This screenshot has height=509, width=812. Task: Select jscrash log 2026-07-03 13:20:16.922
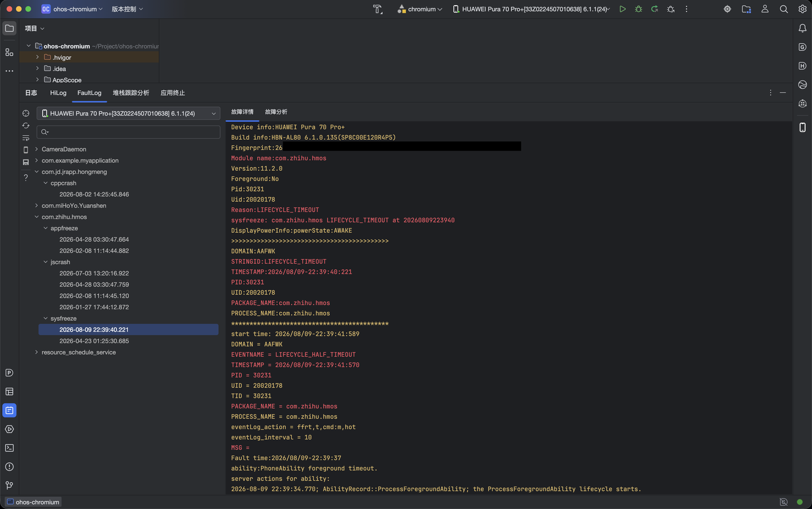pyautogui.click(x=94, y=273)
